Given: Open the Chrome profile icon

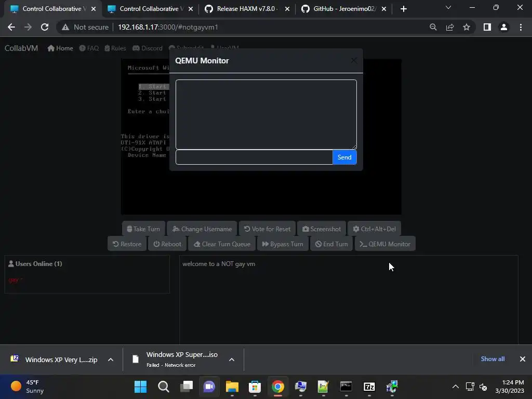Looking at the screenshot, I should [x=504, y=27].
